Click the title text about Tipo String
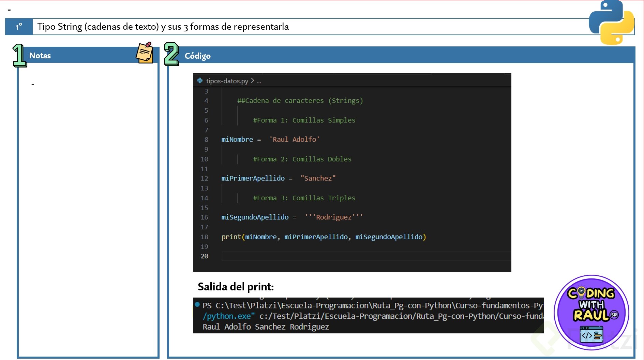Image resolution: width=644 pixels, height=360 pixels. [x=163, y=27]
